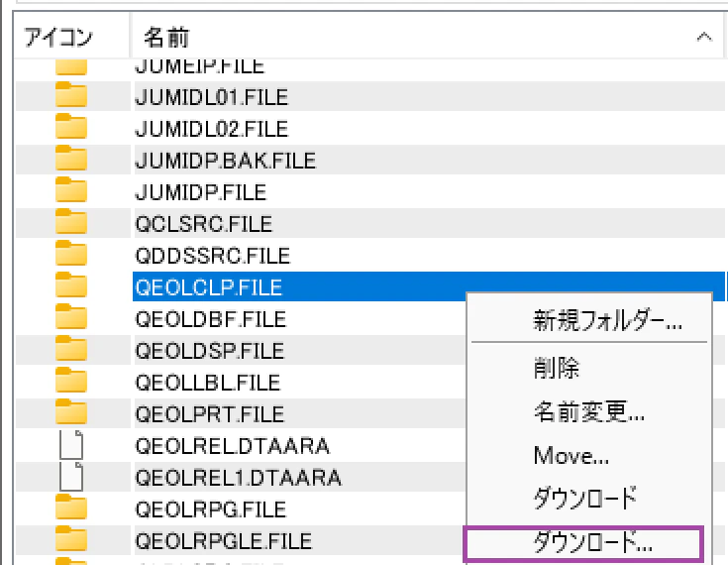Image resolution: width=728 pixels, height=565 pixels.
Task: Click the 名前 column header
Action: 427,37
